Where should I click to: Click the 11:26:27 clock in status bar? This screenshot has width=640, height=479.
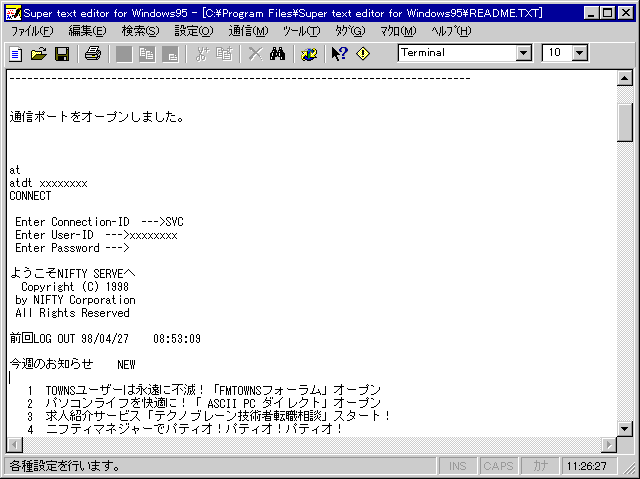587,466
